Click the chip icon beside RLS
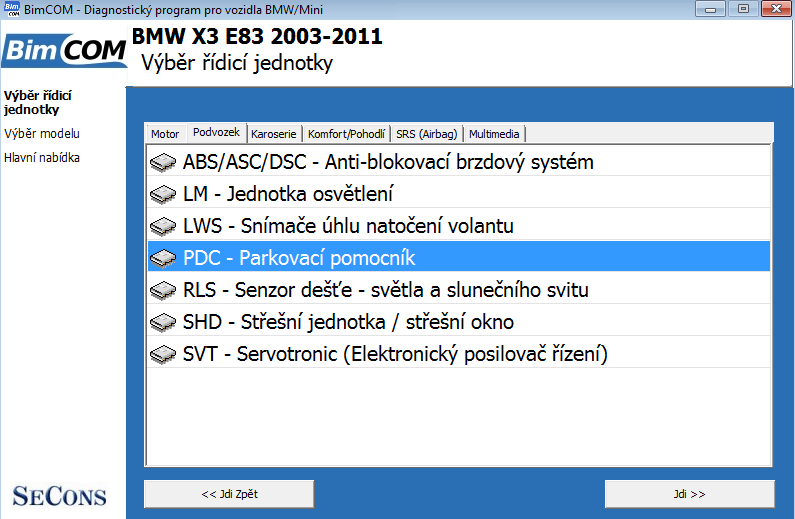795x519 pixels. (x=163, y=290)
